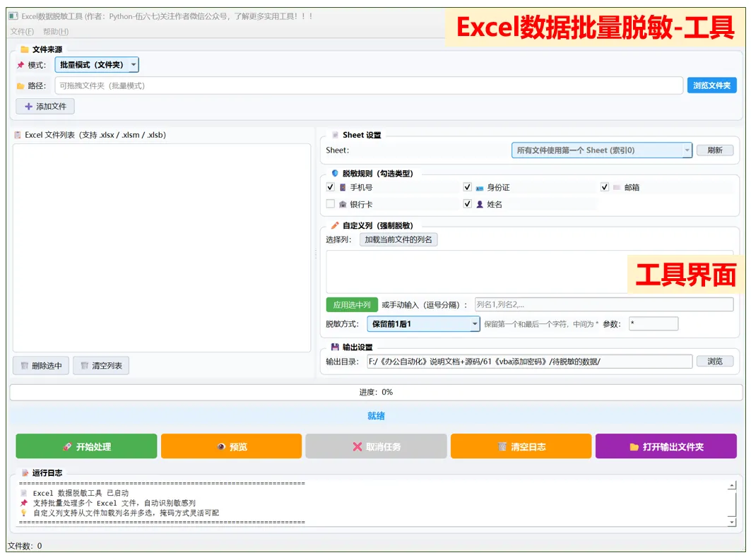Click the 开始处理 green button
751x560 pixels.
click(86, 446)
